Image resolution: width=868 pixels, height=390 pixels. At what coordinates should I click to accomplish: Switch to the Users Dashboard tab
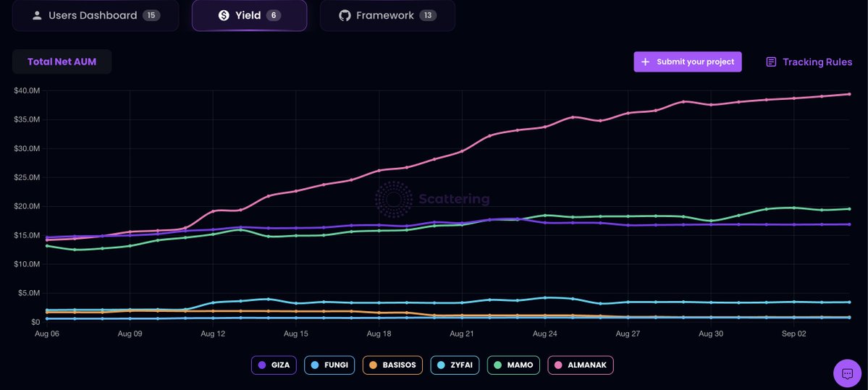pyautogui.click(x=95, y=15)
